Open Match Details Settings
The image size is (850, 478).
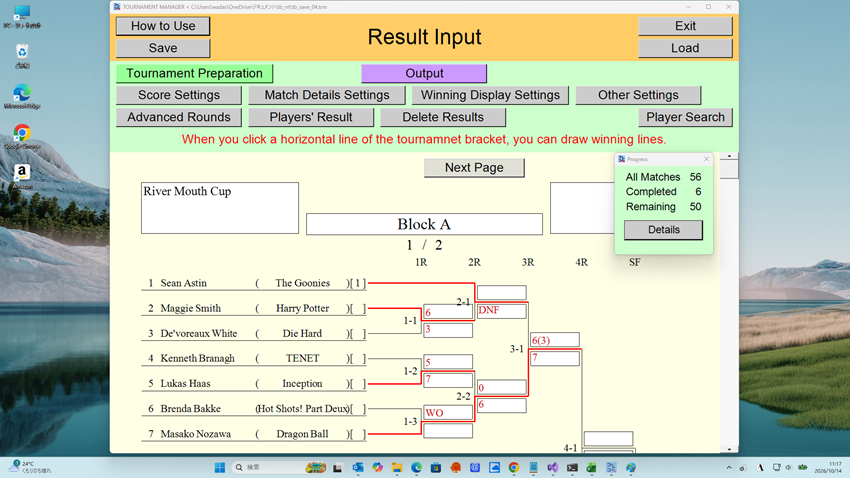[x=327, y=95]
